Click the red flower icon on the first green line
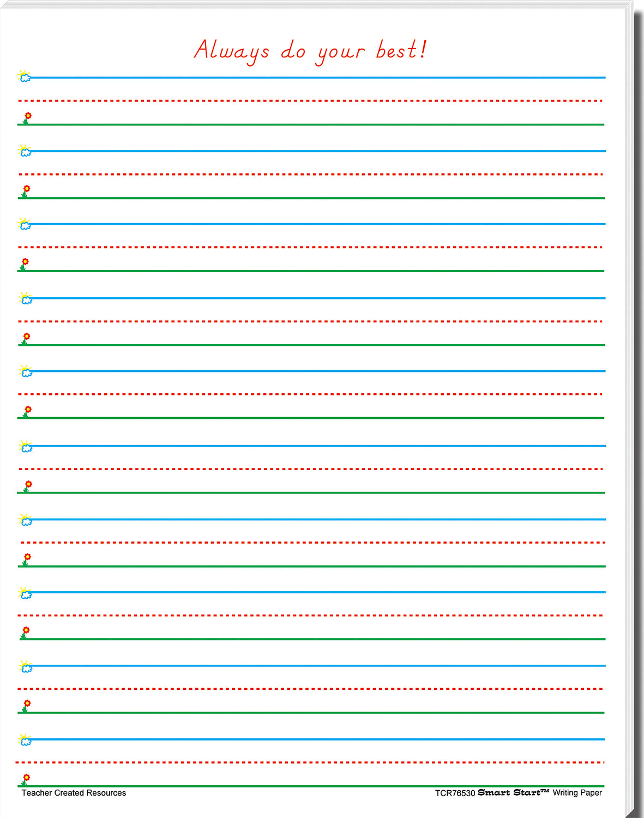 (x=27, y=118)
